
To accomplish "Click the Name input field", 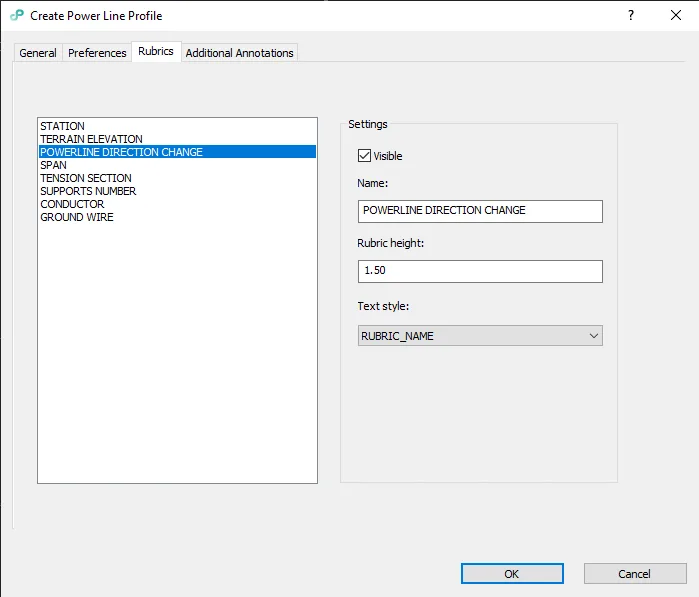I will (480, 211).
